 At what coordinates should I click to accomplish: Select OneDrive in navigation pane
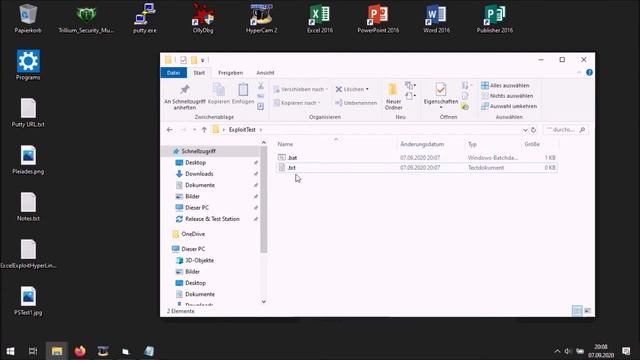[x=193, y=234]
